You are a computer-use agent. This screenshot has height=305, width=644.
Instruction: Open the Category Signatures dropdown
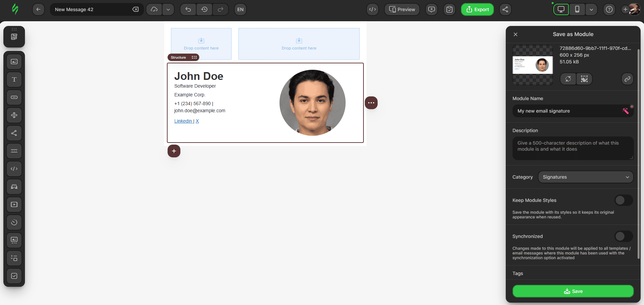[586, 177]
